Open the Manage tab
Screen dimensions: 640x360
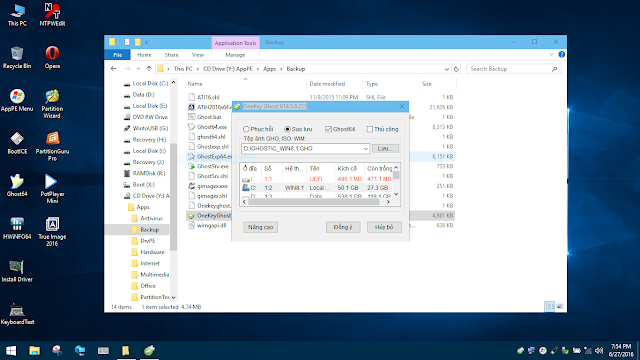pyautogui.click(x=235, y=55)
